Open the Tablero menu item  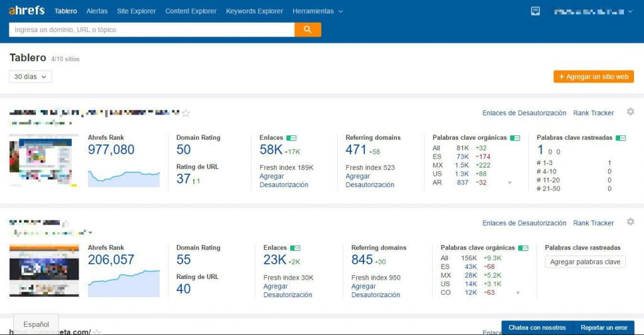65,11
